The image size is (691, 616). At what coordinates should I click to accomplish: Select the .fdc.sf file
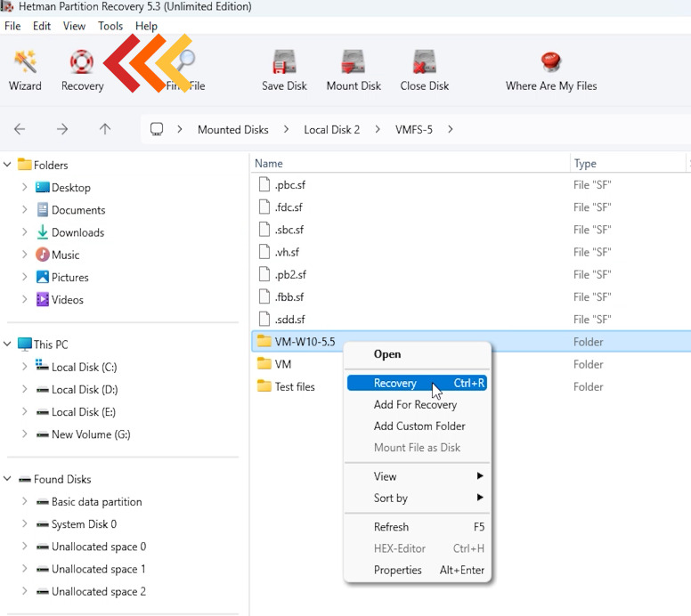[289, 207]
